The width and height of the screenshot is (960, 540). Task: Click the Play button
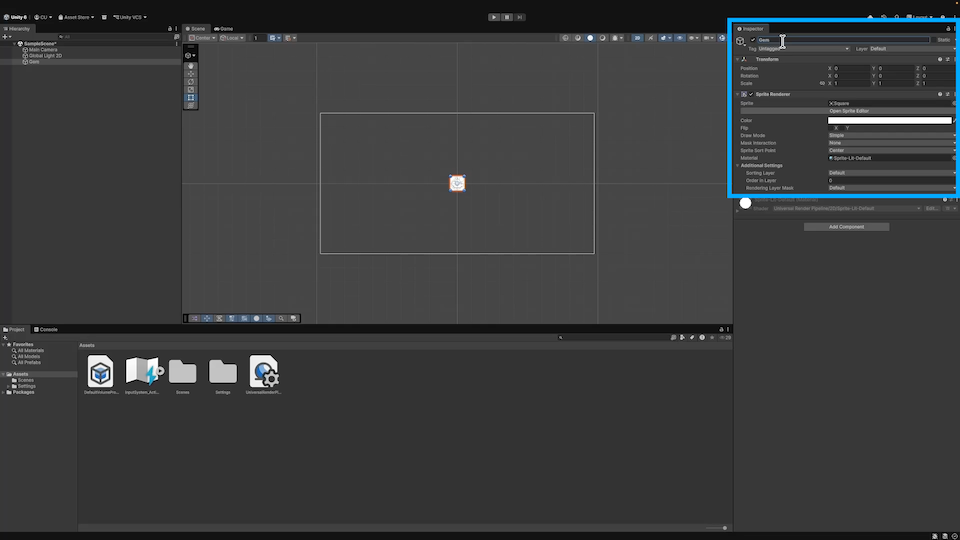494,17
